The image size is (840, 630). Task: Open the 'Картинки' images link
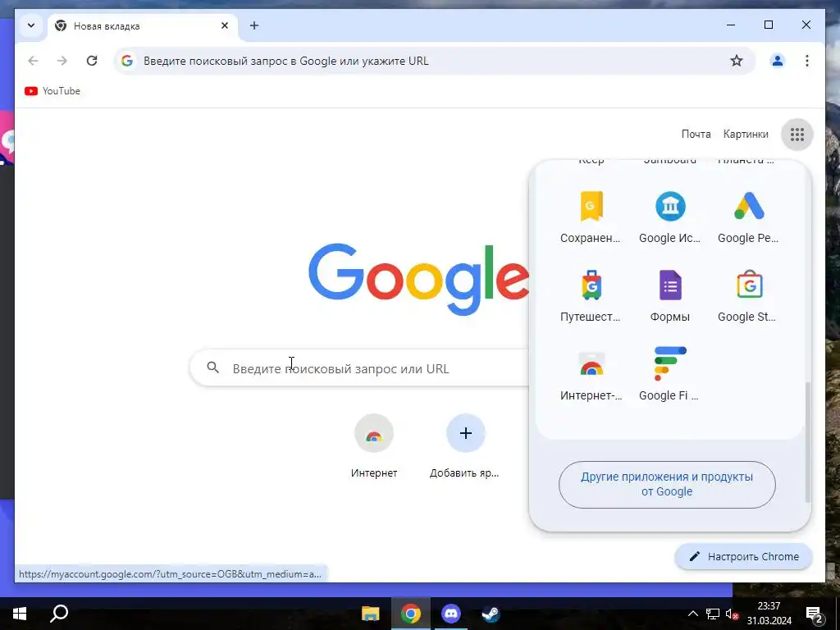pos(745,134)
